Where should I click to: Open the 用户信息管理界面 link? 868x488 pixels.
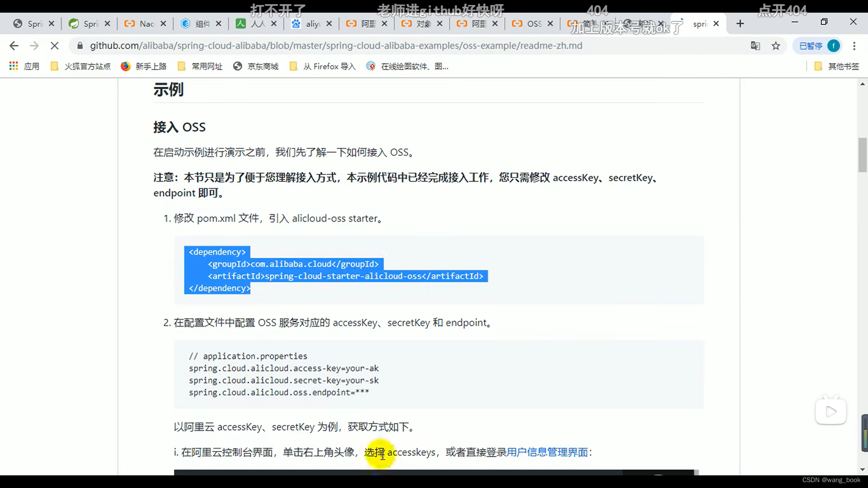547,452
